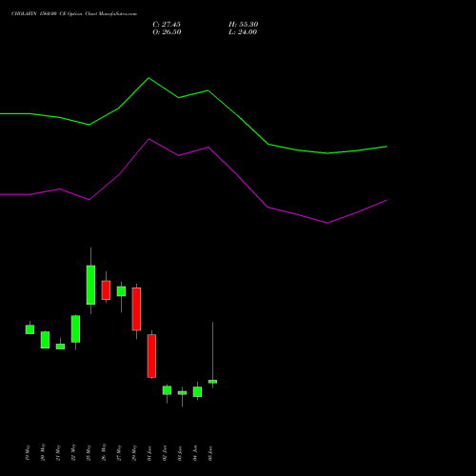This screenshot has height=476, width=476.
Task: Click the 01 Jun date label
Action: [149, 453]
